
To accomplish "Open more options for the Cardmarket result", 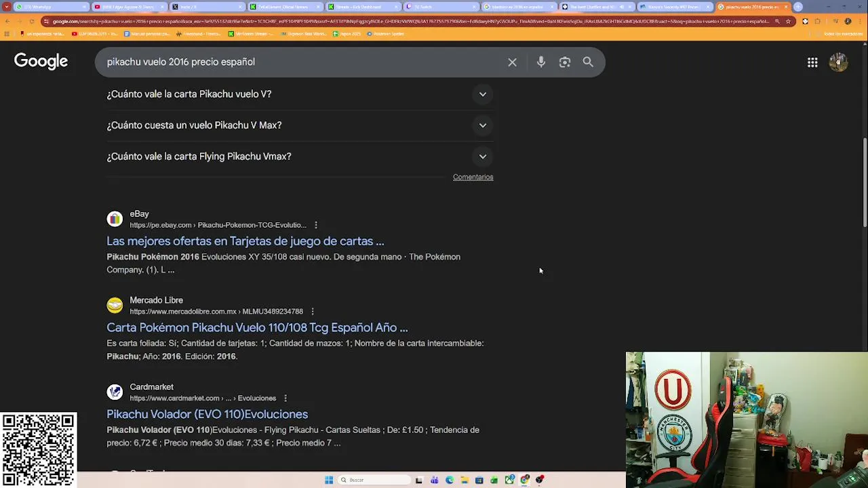I will [285, 399].
